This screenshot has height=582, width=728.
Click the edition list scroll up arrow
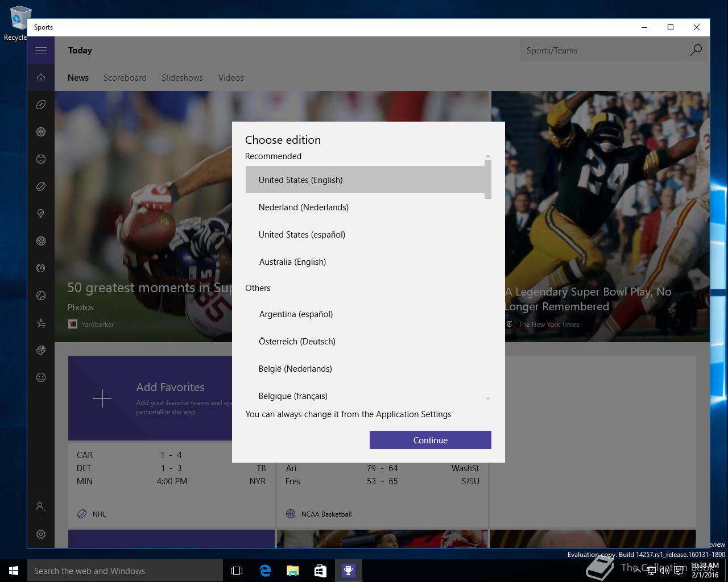click(488, 156)
